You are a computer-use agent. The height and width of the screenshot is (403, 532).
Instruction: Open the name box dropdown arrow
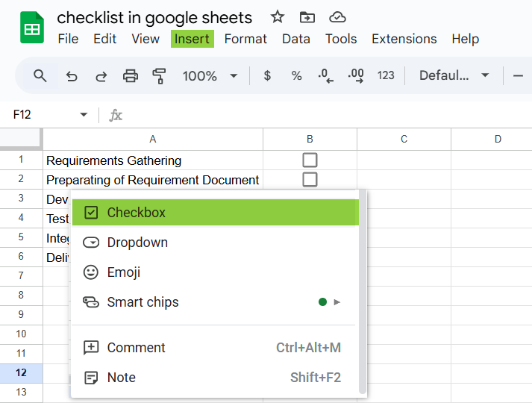(x=84, y=115)
